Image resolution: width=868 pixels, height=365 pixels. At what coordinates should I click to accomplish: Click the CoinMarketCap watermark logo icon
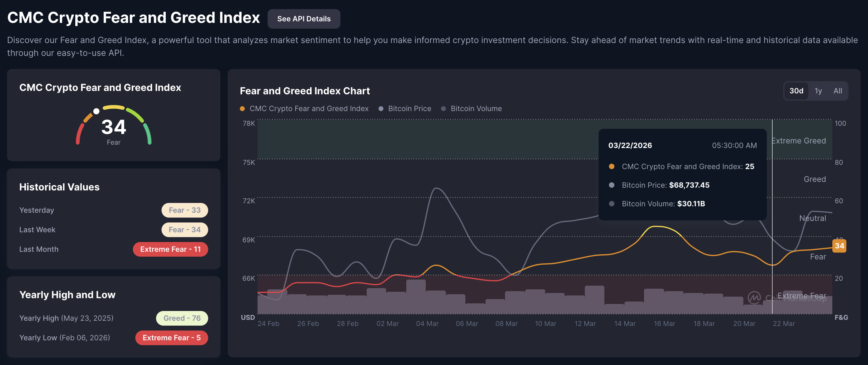(x=754, y=298)
